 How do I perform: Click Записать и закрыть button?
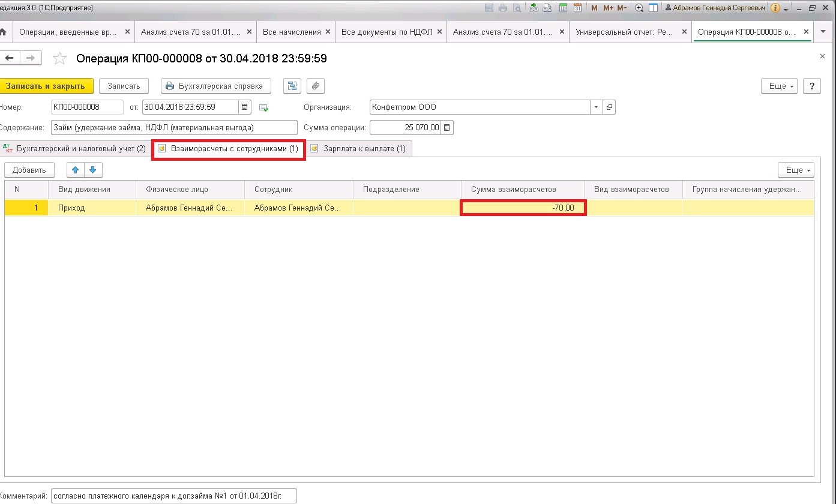pyautogui.click(x=46, y=86)
